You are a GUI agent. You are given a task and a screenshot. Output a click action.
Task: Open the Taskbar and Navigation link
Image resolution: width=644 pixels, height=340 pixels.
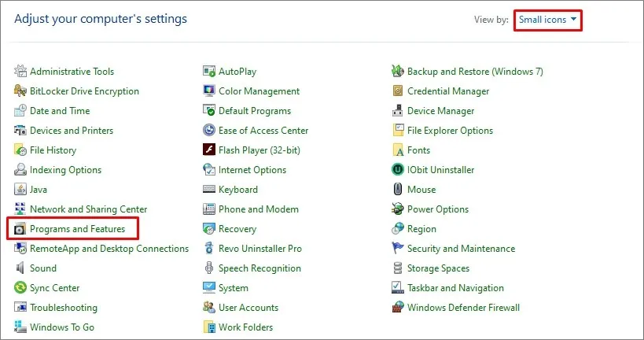click(x=455, y=288)
